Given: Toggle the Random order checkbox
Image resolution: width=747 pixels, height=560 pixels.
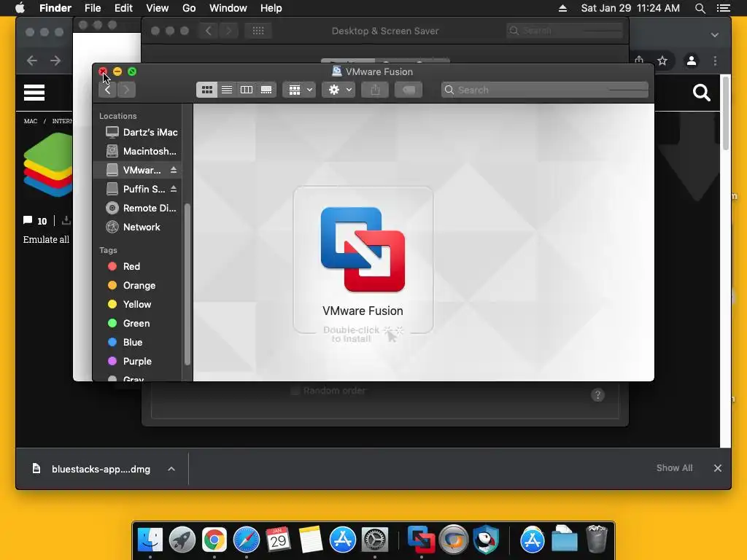Looking at the screenshot, I should click(295, 391).
